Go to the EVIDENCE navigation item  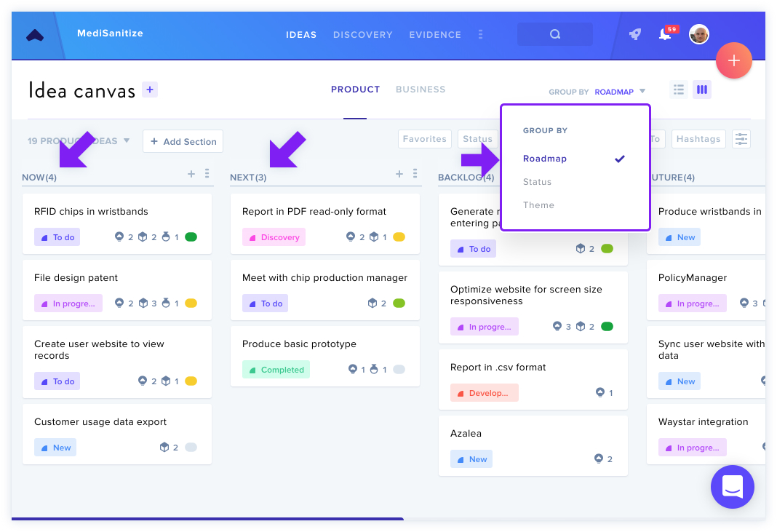pos(435,35)
